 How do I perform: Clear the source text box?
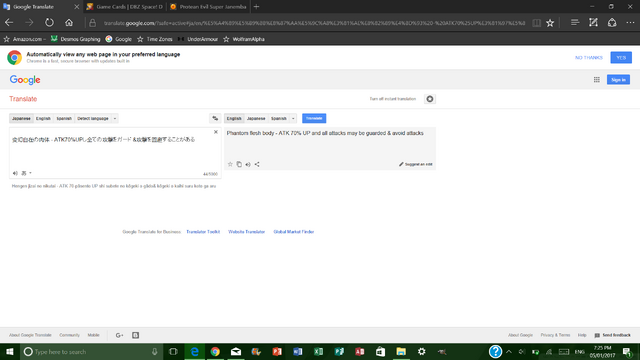coord(216,132)
